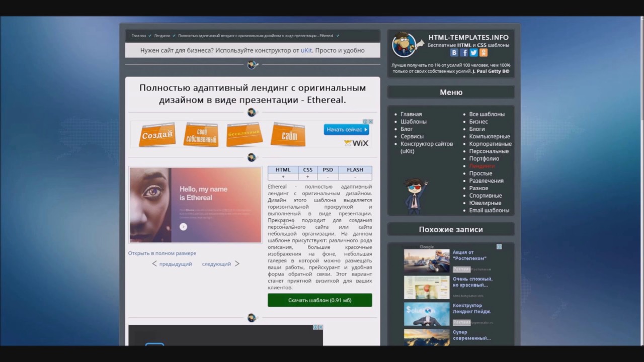The height and width of the screenshot is (362, 644).
Task: Click the 'Меню' sidebar heading
Action: click(x=451, y=92)
